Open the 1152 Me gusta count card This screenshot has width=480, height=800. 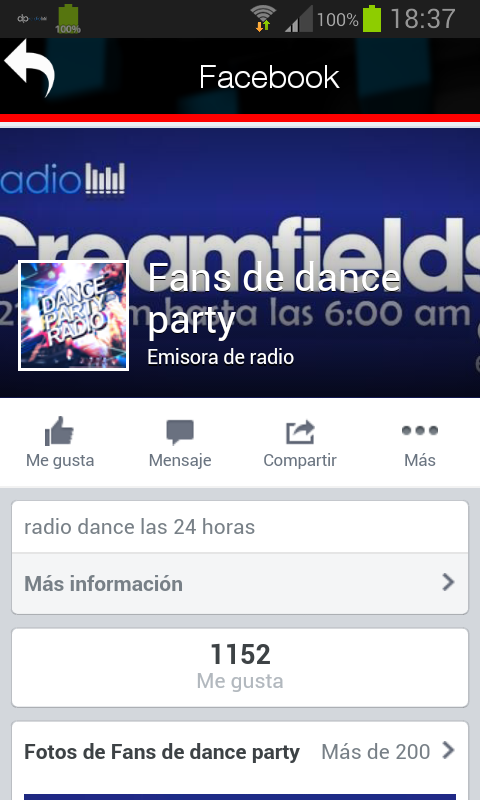(240, 667)
